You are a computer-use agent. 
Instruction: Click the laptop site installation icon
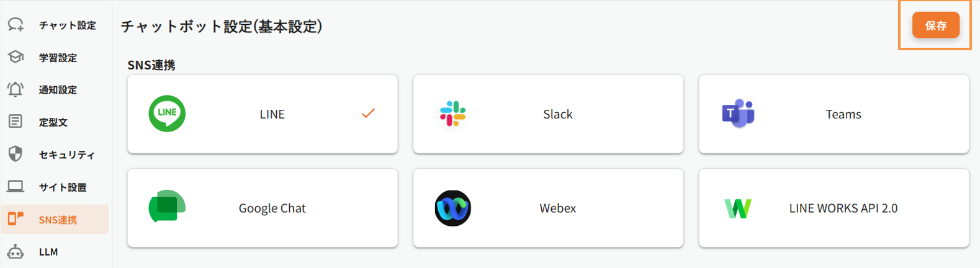pyautogui.click(x=16, y=187)
